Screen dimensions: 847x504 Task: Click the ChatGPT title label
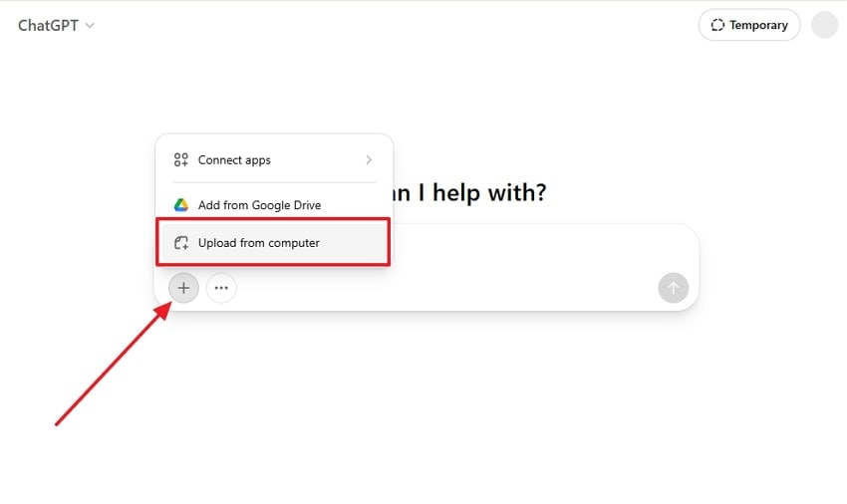pyautogui.click(x=48, y=26)
